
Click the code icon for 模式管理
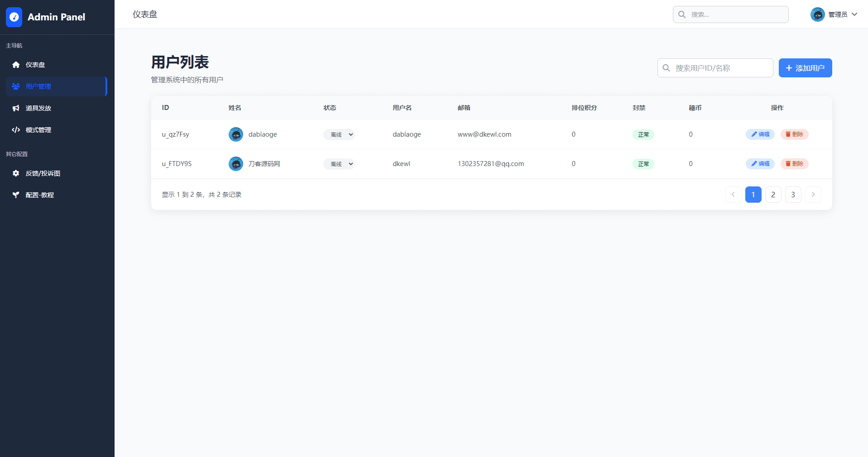coord(16,130)
